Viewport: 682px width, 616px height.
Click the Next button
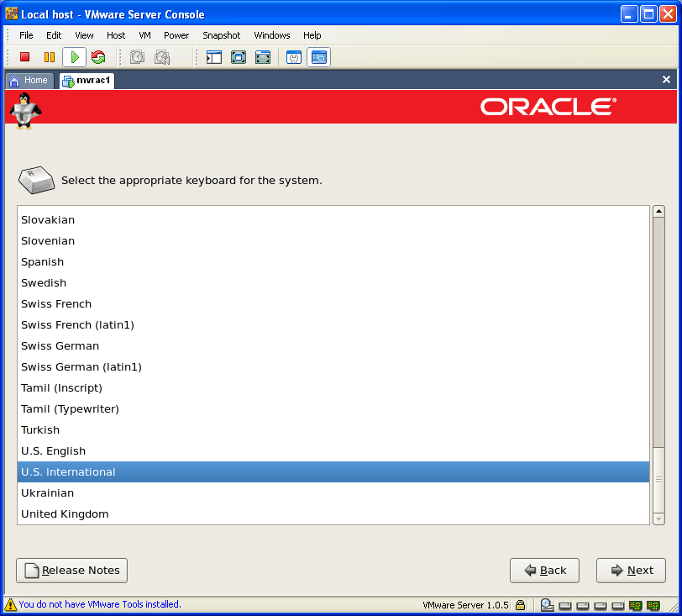(631, 571)
